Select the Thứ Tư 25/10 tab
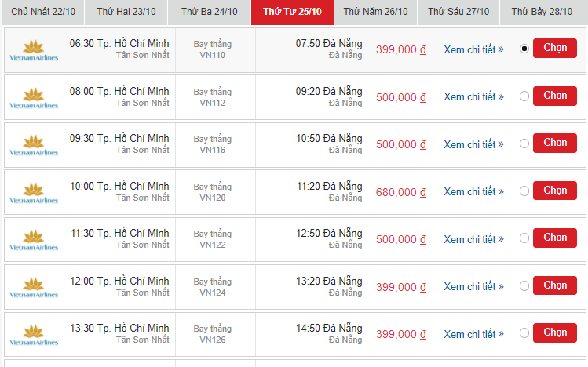The width and height of the screenshot is (588, 367). click(292, 12)
